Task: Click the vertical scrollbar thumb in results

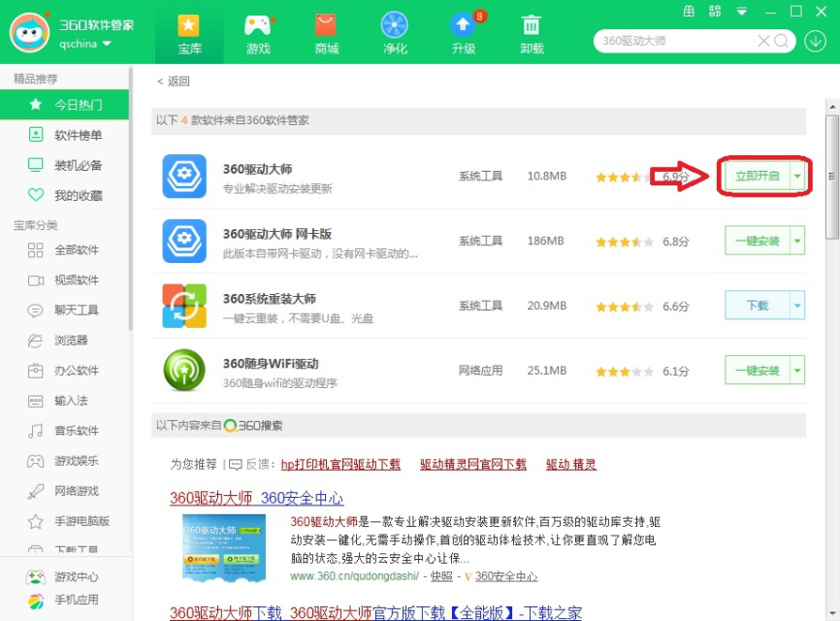Action: [832, 177]
